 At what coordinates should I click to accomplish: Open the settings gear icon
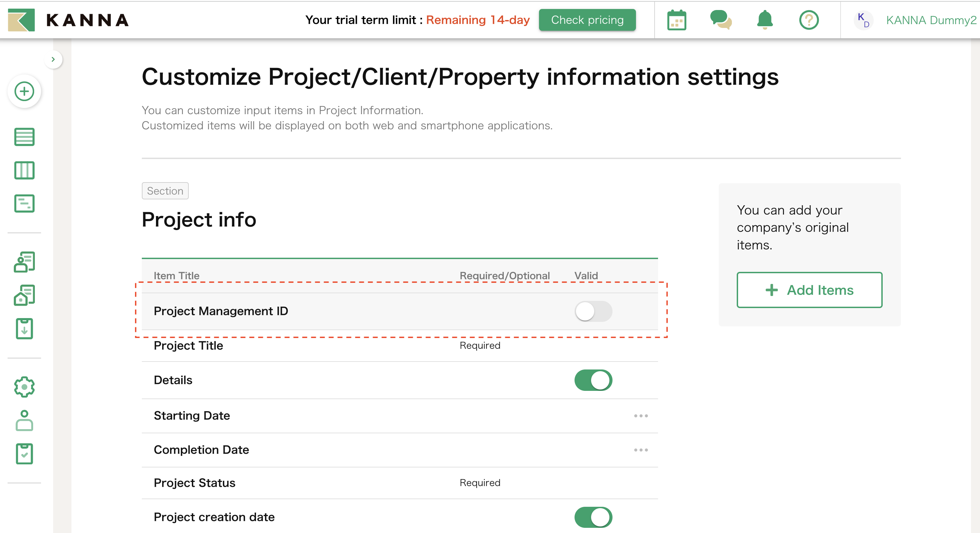[x=24, y=387]
